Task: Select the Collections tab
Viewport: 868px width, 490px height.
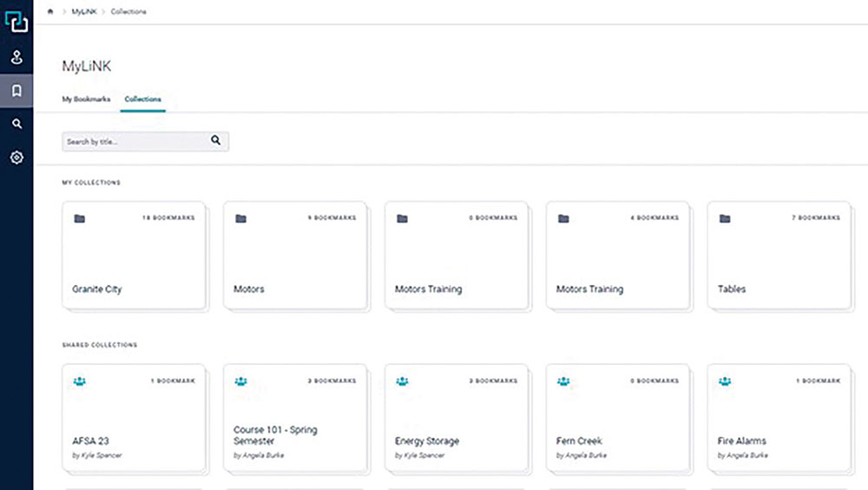Action: tap(142, 99)
